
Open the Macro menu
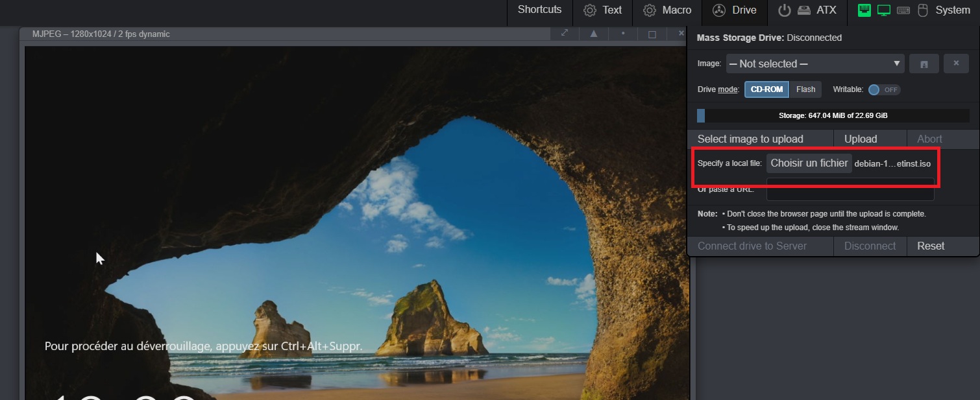[667, 10]
